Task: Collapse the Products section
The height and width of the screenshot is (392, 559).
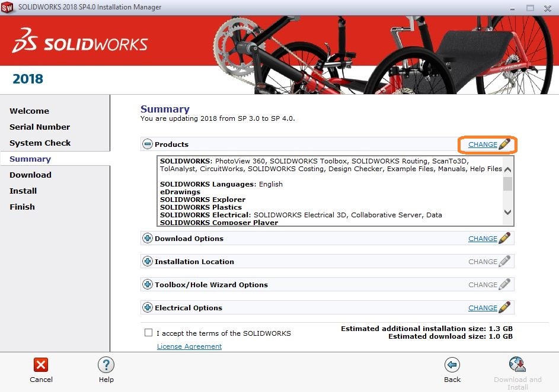Action: coord(147,144)
